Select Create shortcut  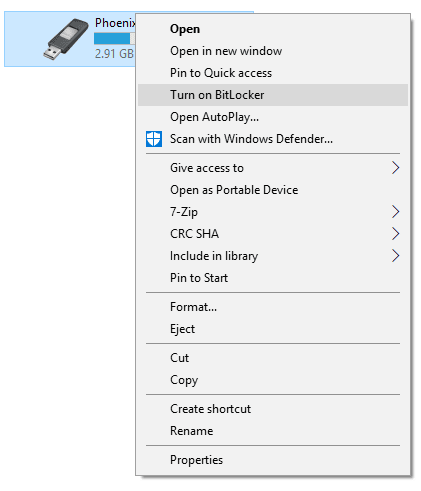(273, 409)
